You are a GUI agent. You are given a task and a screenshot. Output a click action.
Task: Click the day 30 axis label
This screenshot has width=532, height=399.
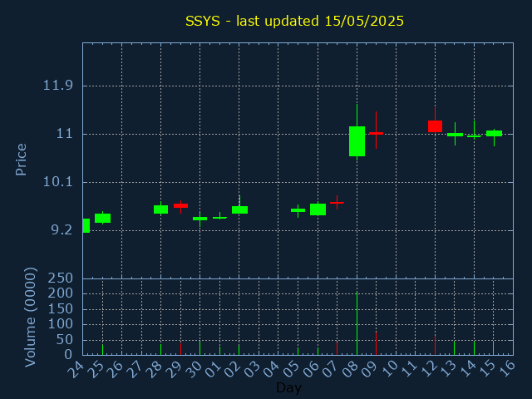(194, 368)
